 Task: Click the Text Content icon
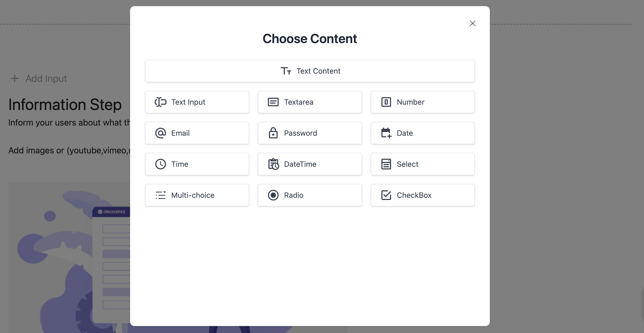click(286, 70)
